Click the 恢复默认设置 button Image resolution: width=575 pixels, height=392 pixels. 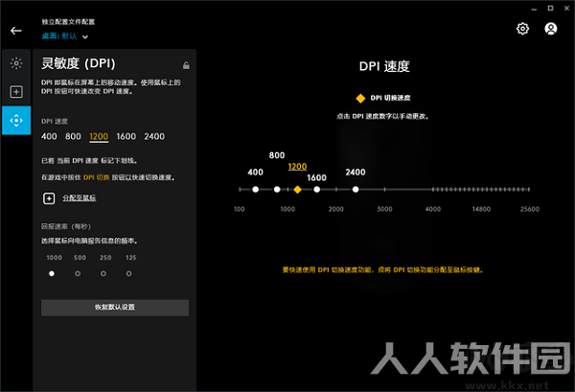click(x=115, y=308)
